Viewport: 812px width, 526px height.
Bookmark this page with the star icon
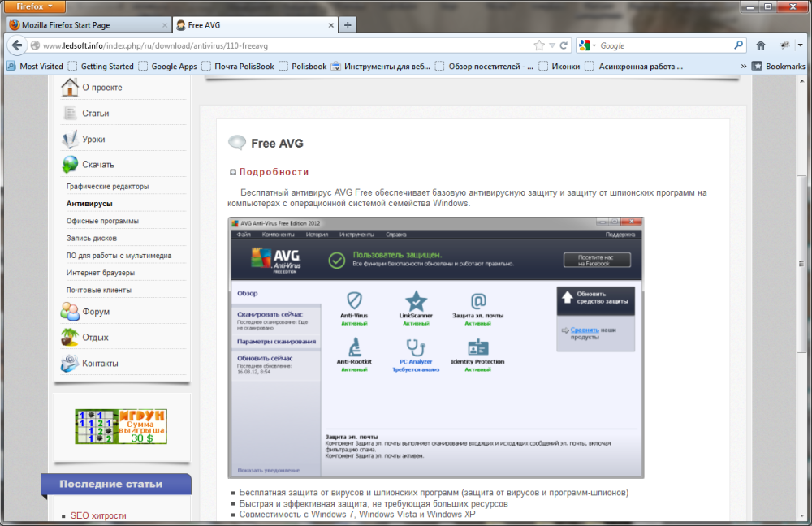(539, 45)
